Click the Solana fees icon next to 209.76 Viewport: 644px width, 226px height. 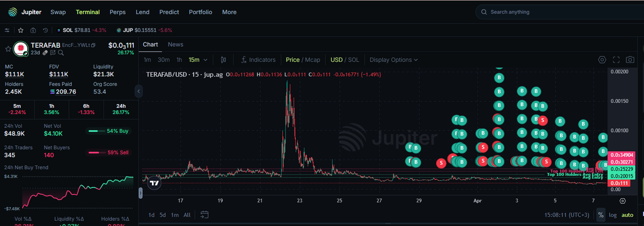(52, 92)
